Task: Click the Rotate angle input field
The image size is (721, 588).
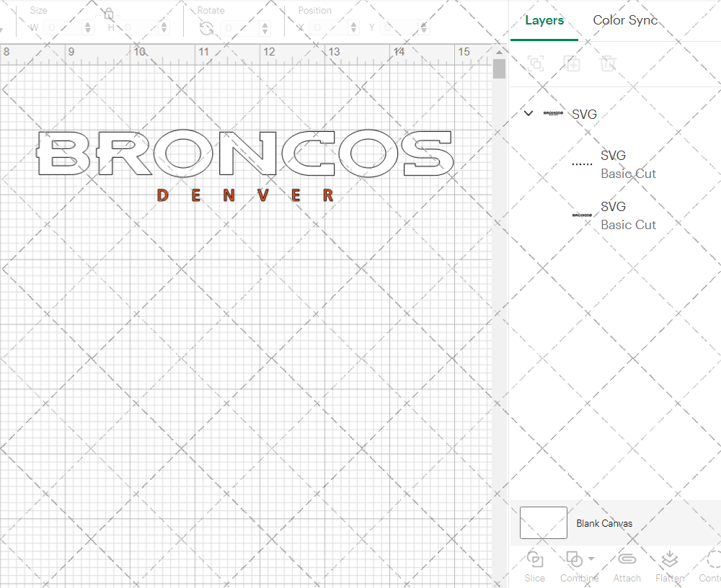Action: 241,28
